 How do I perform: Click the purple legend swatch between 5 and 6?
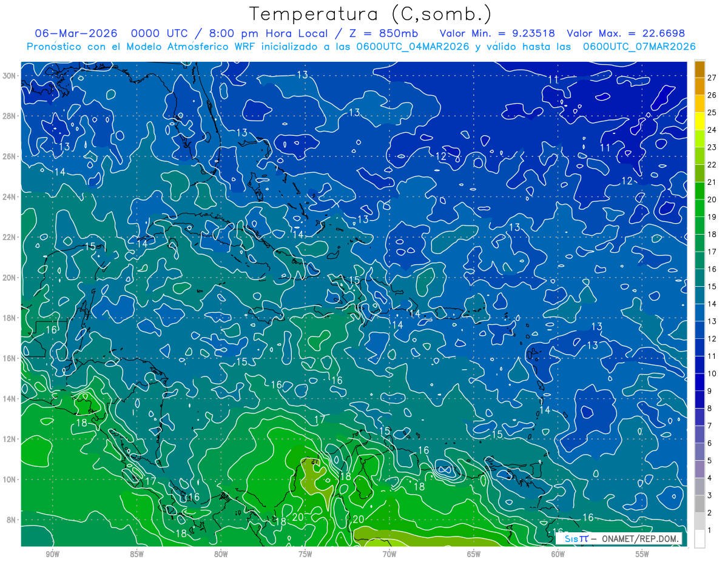point(699,452)
